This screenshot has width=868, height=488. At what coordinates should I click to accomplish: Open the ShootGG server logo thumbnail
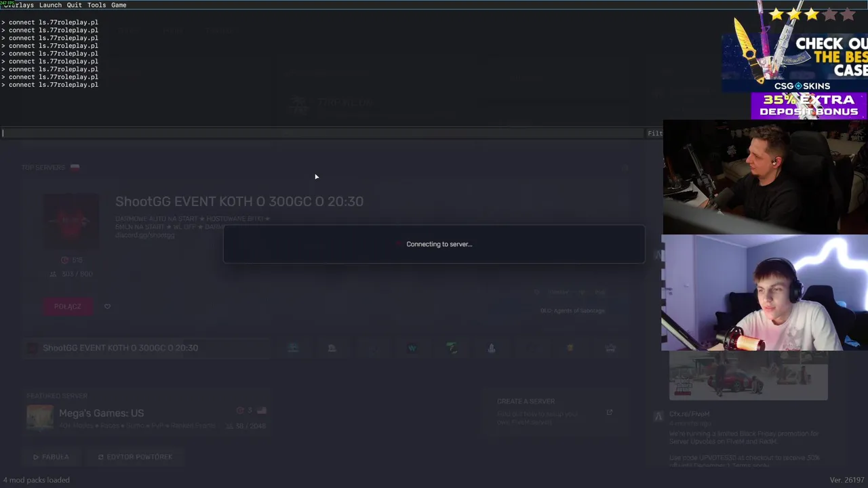(71, 221)
